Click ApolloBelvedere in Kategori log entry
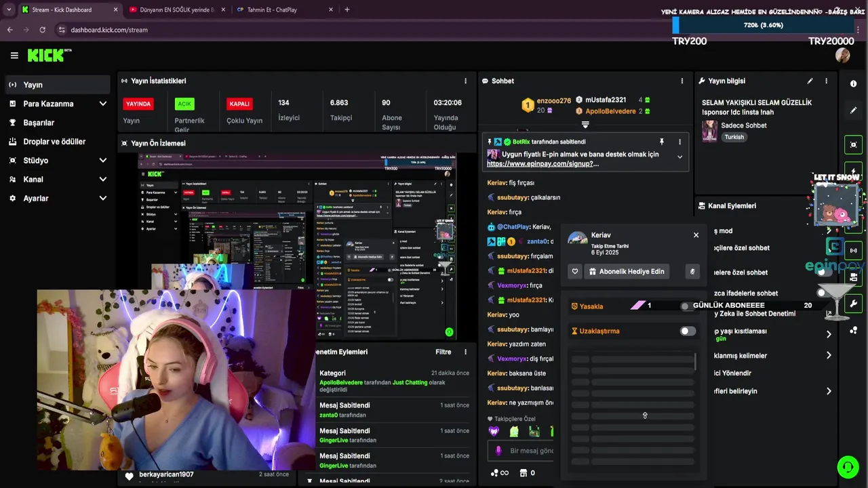 (x=341, y=382)
